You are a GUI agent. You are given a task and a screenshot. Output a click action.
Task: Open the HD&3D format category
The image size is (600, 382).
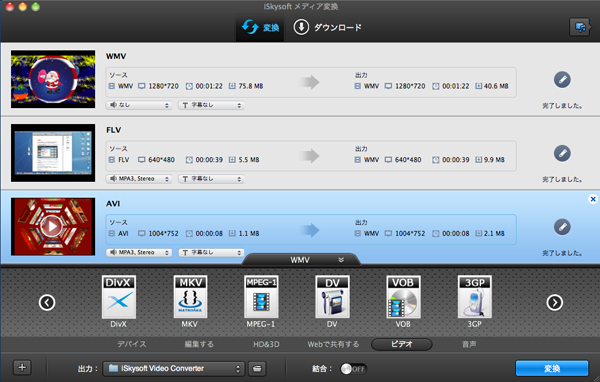pos(266,344)
